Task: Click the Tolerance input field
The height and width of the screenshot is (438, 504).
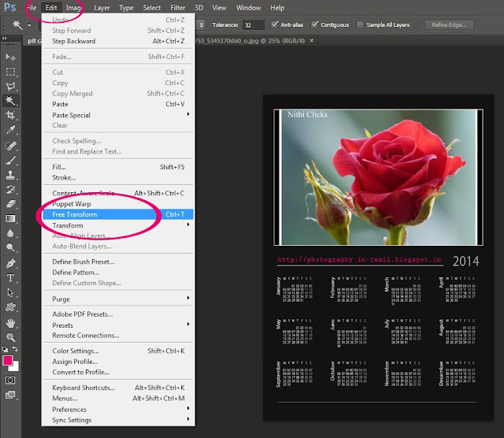Action: [254, 25]
